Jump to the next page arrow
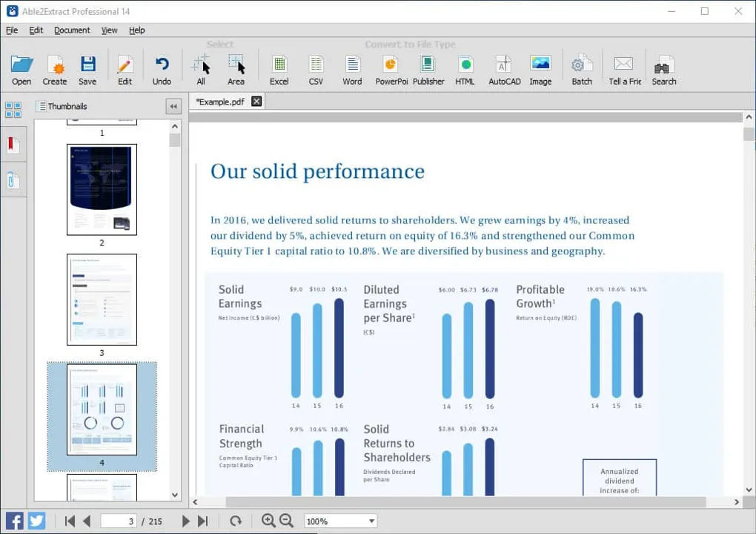This screenshot has height=534, width=756. [x=185, y=521]
